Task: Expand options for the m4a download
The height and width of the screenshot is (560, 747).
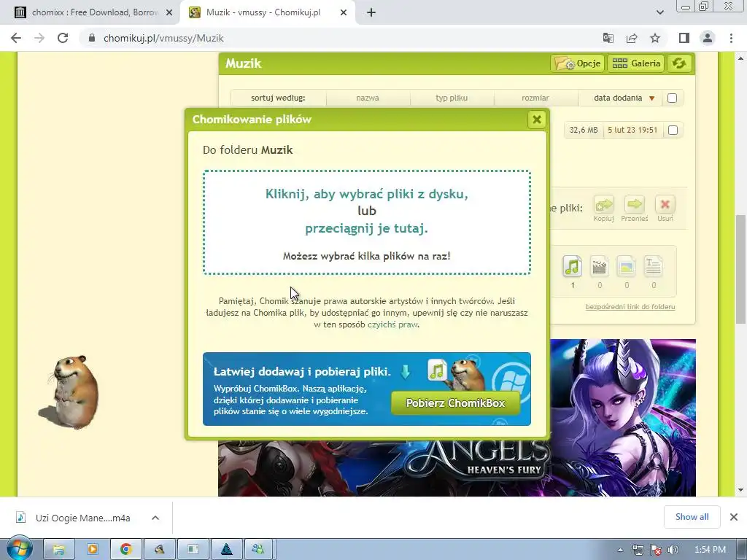Action: (x=155, y=518)
